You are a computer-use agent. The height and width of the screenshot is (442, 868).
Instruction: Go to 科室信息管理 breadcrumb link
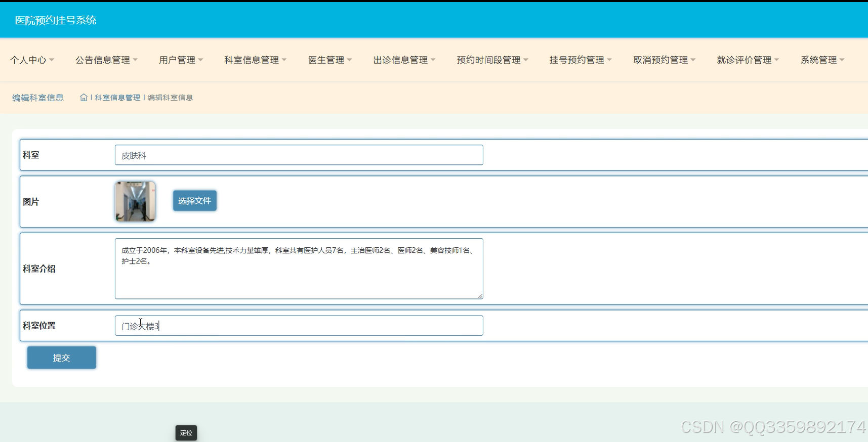(117, 98)
